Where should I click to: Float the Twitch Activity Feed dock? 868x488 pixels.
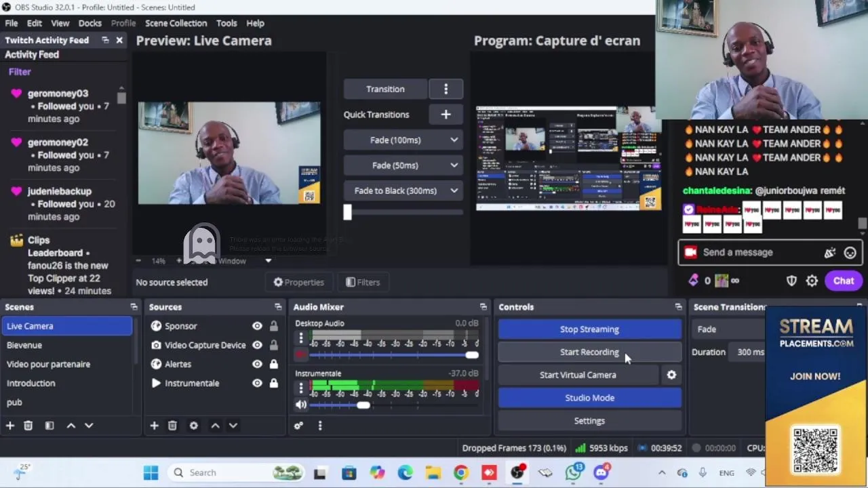(105, 40)
